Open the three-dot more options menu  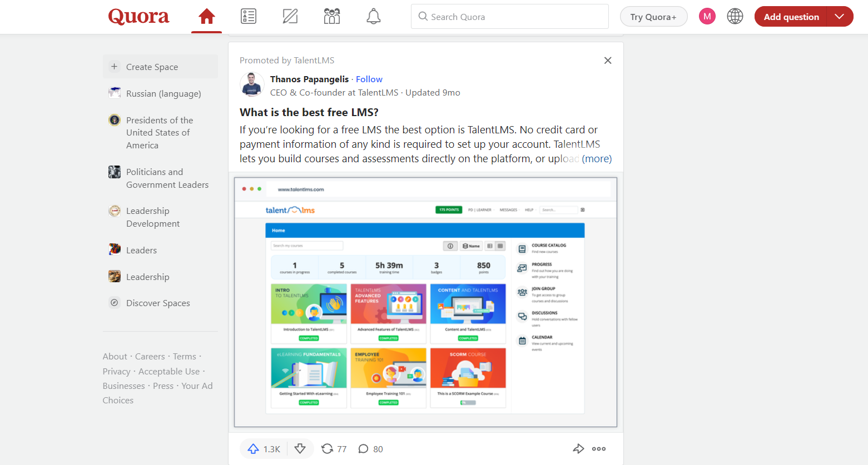tap(599, 449)
